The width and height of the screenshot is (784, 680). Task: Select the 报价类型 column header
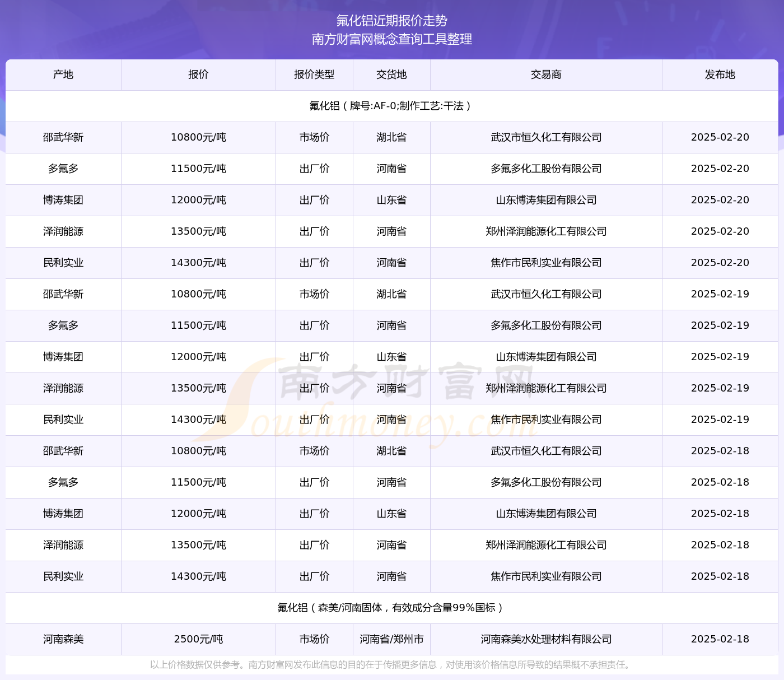pyautogui.click(x=314, y=74)
